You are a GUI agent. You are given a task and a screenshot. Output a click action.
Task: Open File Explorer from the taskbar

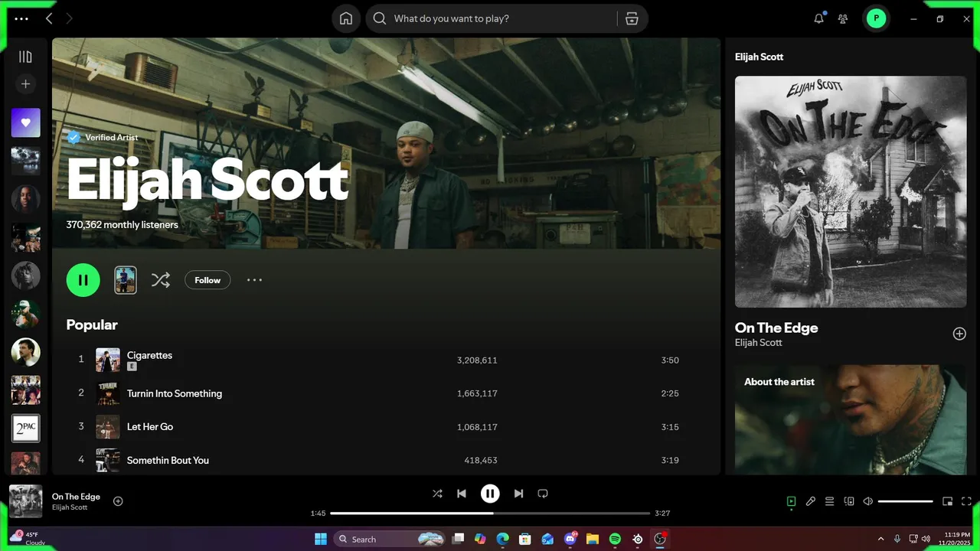593,539
